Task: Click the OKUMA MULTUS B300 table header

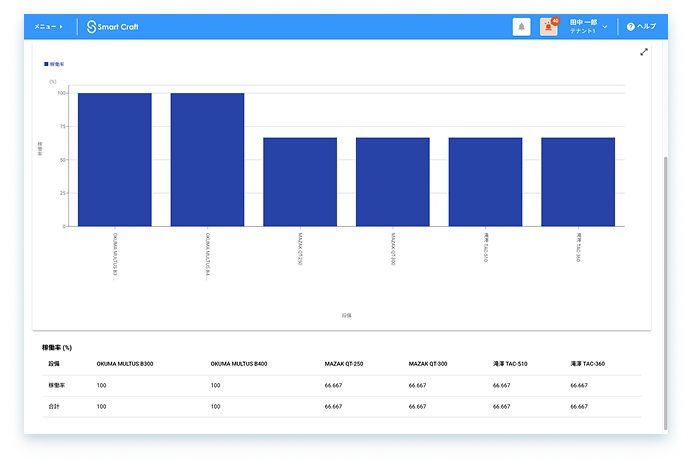Action: coord(125,364)
